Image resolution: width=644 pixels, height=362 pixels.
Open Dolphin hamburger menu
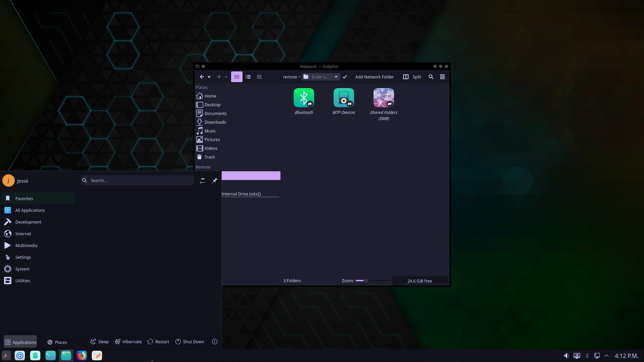(x=442, y=77)
